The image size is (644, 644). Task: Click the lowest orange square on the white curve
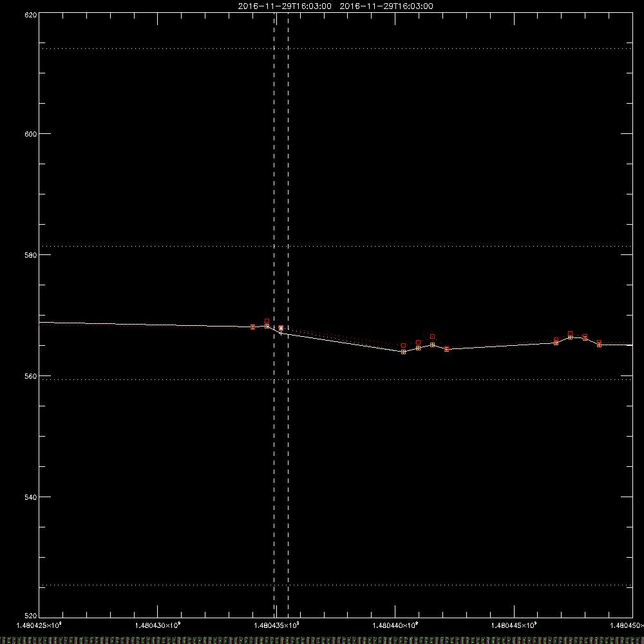(403, 352)
